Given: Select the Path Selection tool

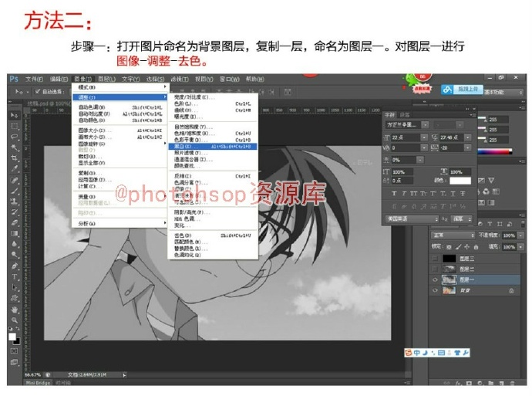Looking at the screenshot, I should click(14, 287).
